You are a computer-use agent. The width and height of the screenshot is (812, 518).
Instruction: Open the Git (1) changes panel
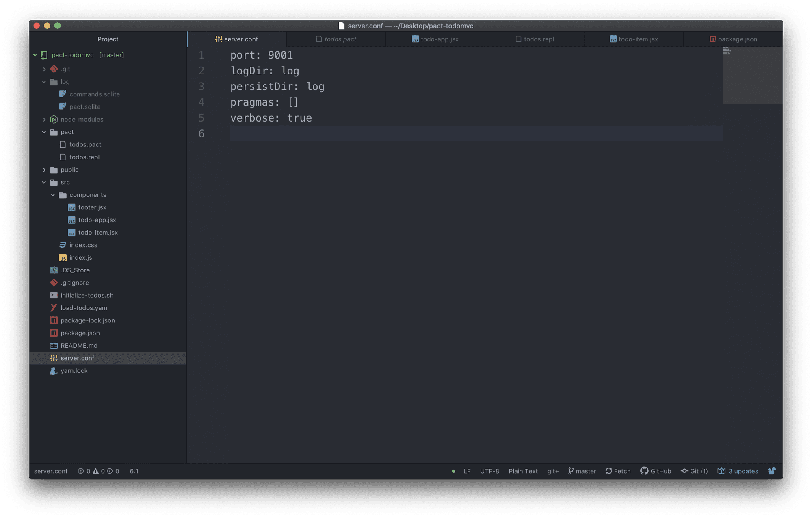[x=694, y=471]
